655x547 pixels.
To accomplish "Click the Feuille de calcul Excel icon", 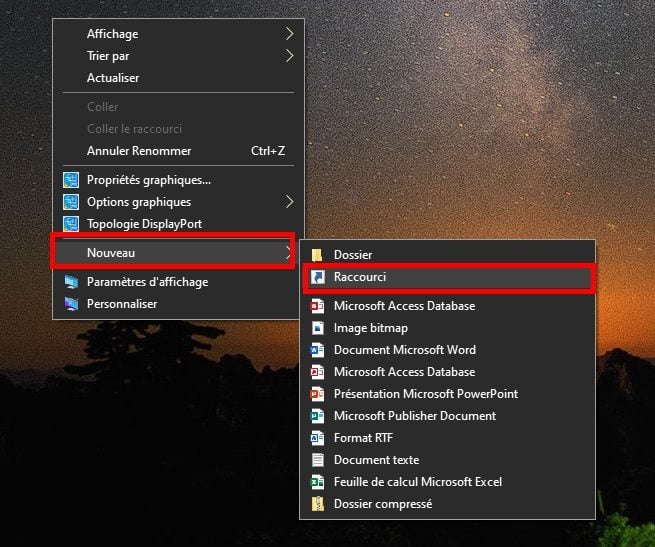I will tap(317, 482).
